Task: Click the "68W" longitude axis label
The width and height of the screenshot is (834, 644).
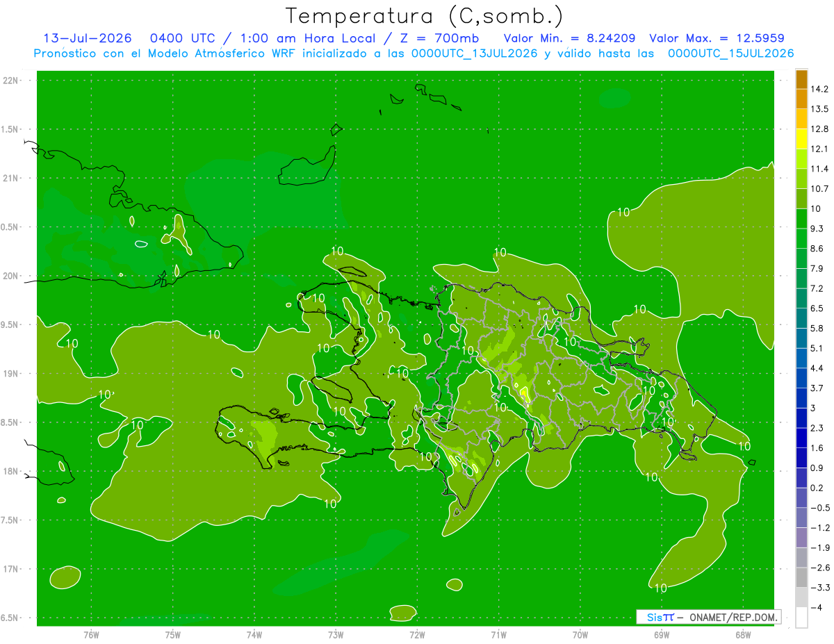Action: tap(742, 634)
